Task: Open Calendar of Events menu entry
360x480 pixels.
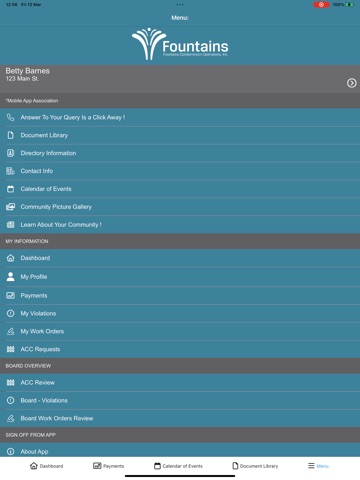Action: click(x=180, y=189)
